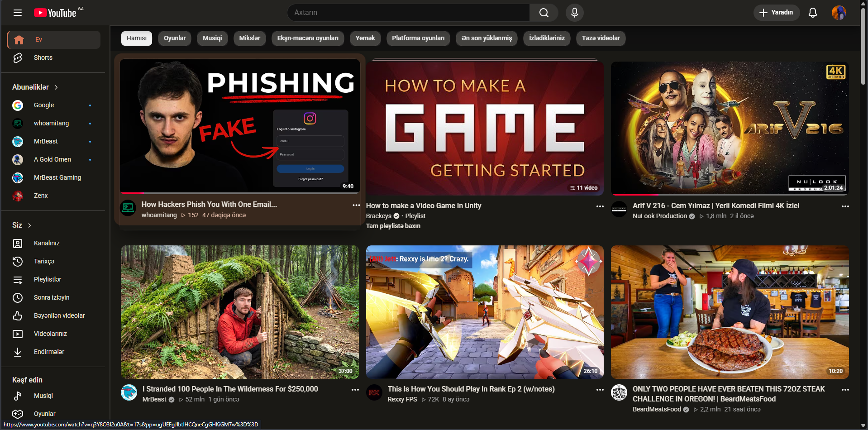Viewport: 868px width, 430px height.
Task: Open the hamburger guide menu
Action: (x=18, y=13)
